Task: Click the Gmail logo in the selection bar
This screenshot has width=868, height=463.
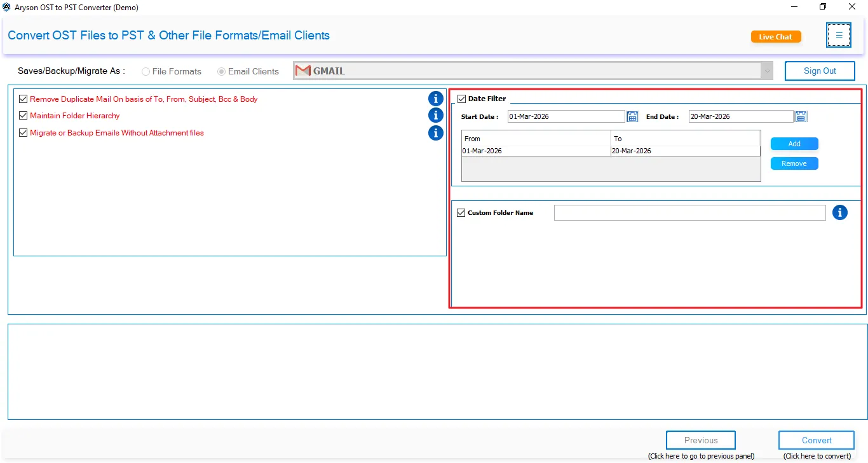Action: (303, 70)
